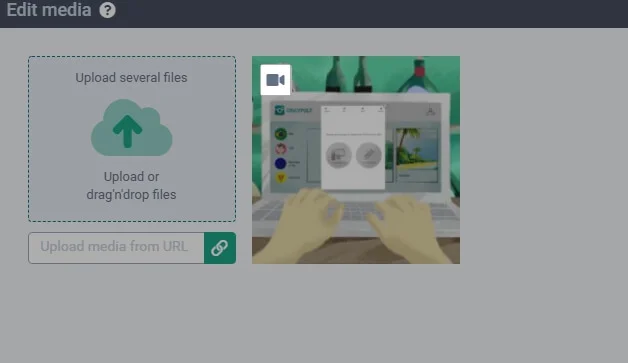Select the dark blue circular avatar in the thumbnail
This screenshot has height=363, width=628.
[x=280, y=163]
